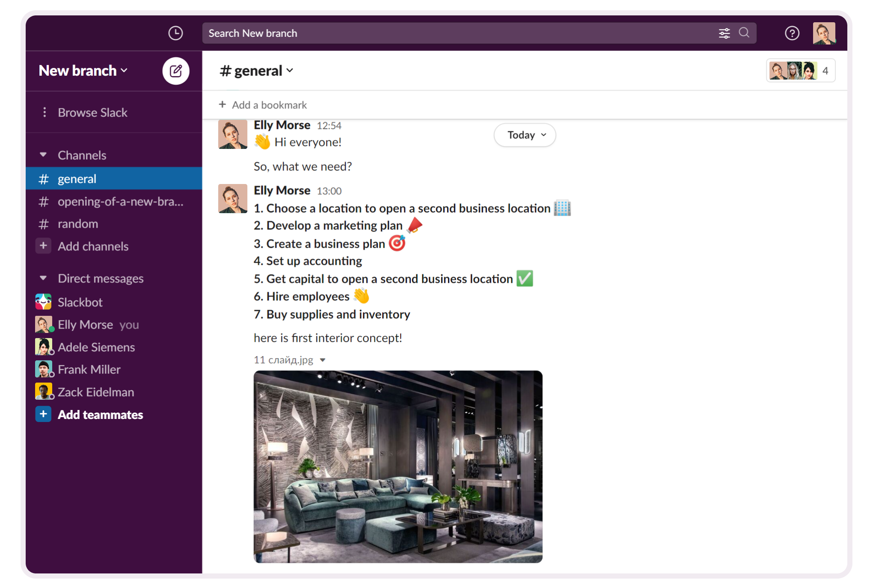Click the Add channels plus icon

click(43, 246)
